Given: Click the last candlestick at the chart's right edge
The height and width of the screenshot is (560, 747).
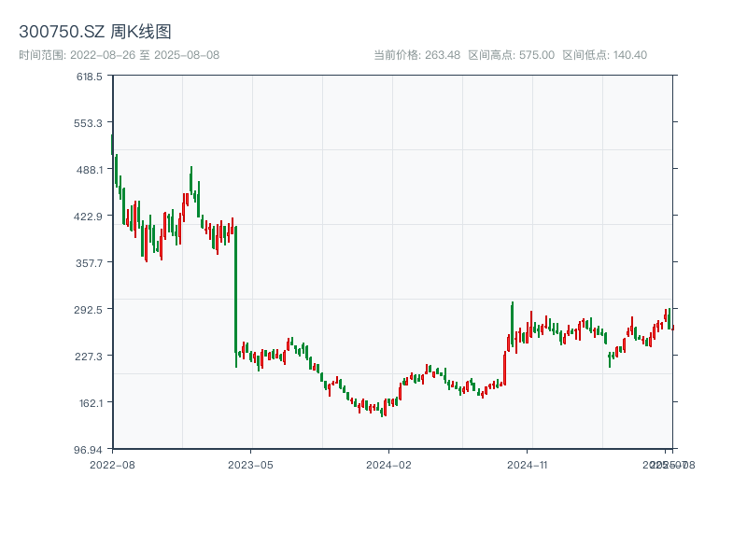Looking at the screenshot, I should [672, 328].
